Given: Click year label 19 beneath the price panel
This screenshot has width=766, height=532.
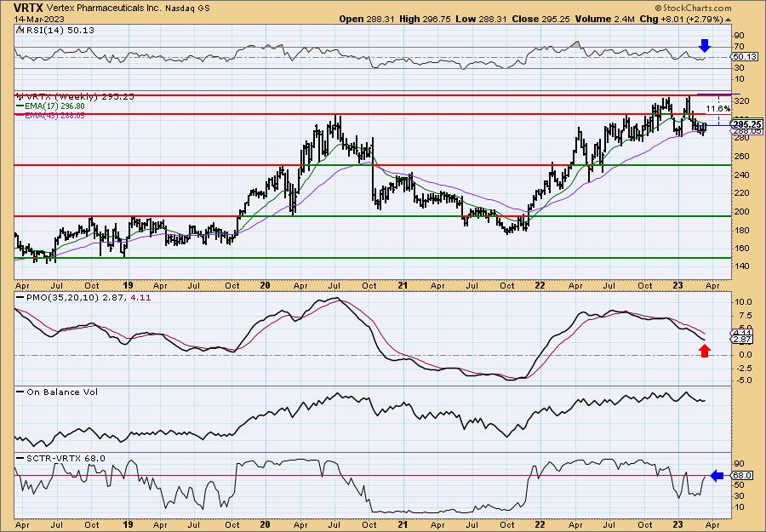Looking at the screenshot, I should 128,285.
